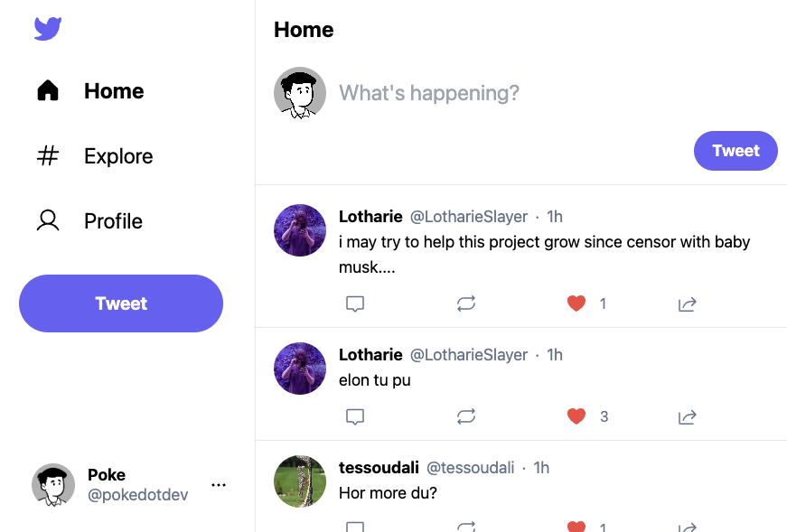Click the 'What's happening?' input field
This screenshot has width=787, height=532.
click(429, 93)
